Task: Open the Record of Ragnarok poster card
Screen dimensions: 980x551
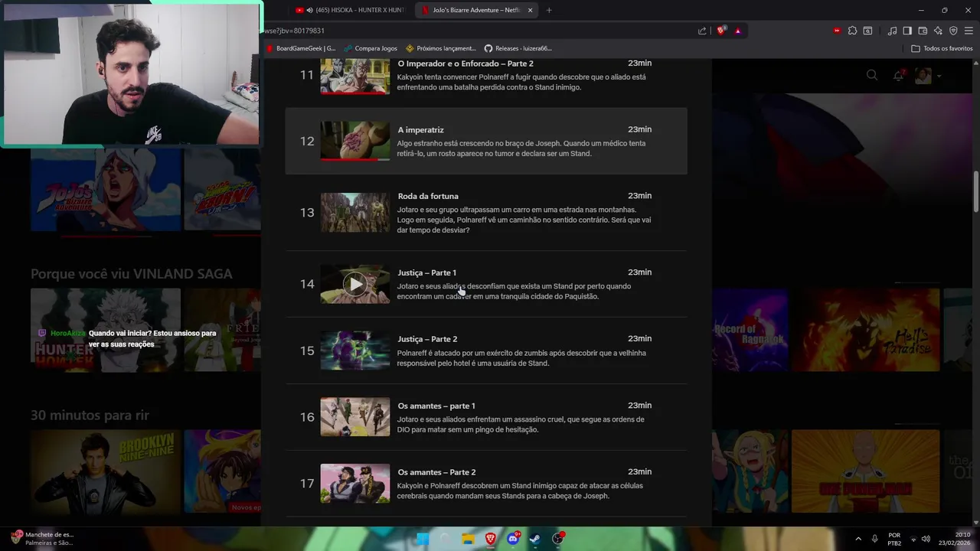Action: click(750, 330)
